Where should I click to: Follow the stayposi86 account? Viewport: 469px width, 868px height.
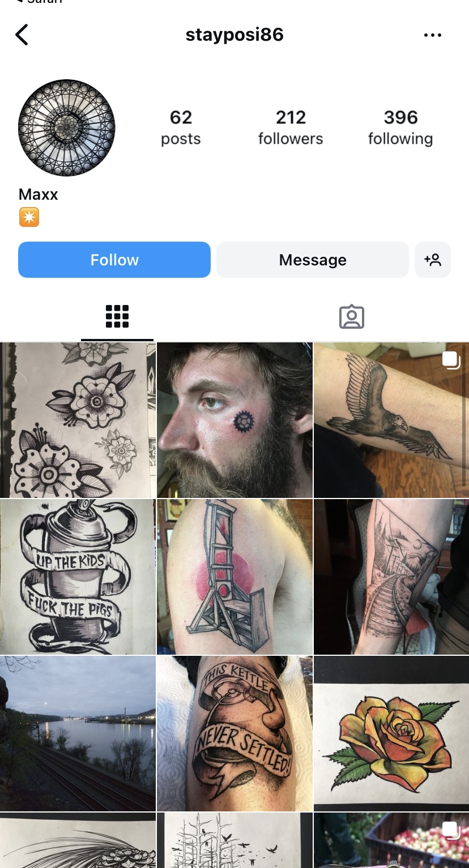114,260
